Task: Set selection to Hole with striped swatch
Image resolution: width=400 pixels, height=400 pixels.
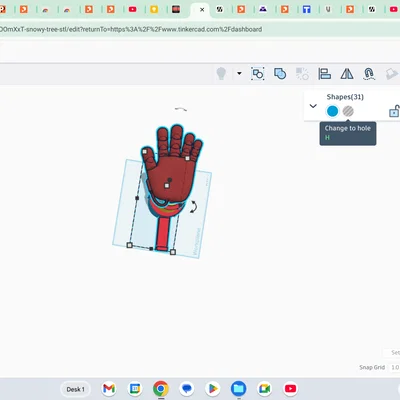Action: tap(348, 111)
